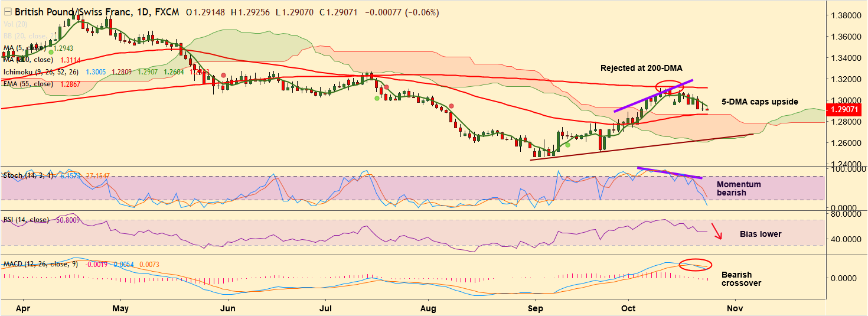Click the Jul label on the time axis
The image size is (868, 316).
(325, 308)
